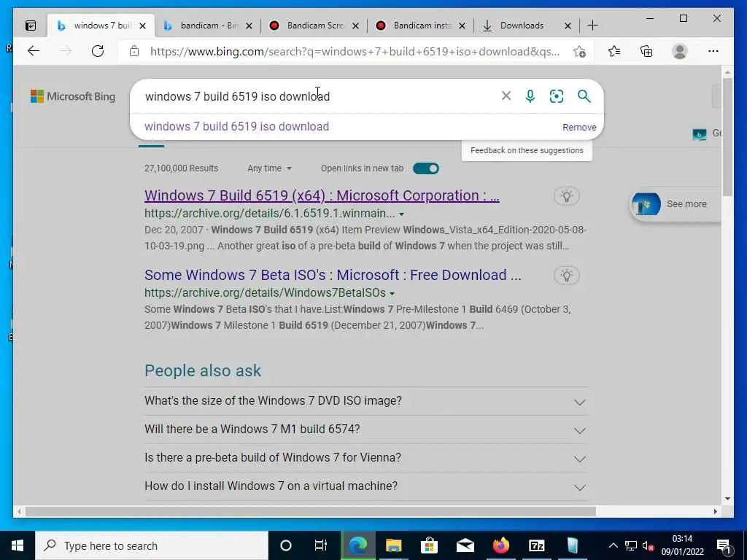Click the Bing magnifier search button
The height and width of the screenshot is (560, 747).
(584, 96)
